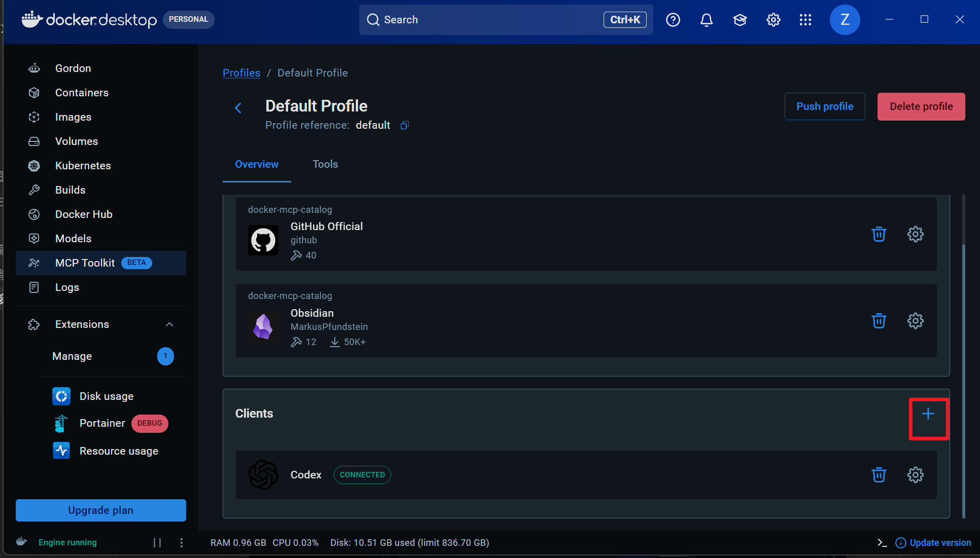The image size is (980, 558).
Task: Focus the Search field
Action: (506, 20)
